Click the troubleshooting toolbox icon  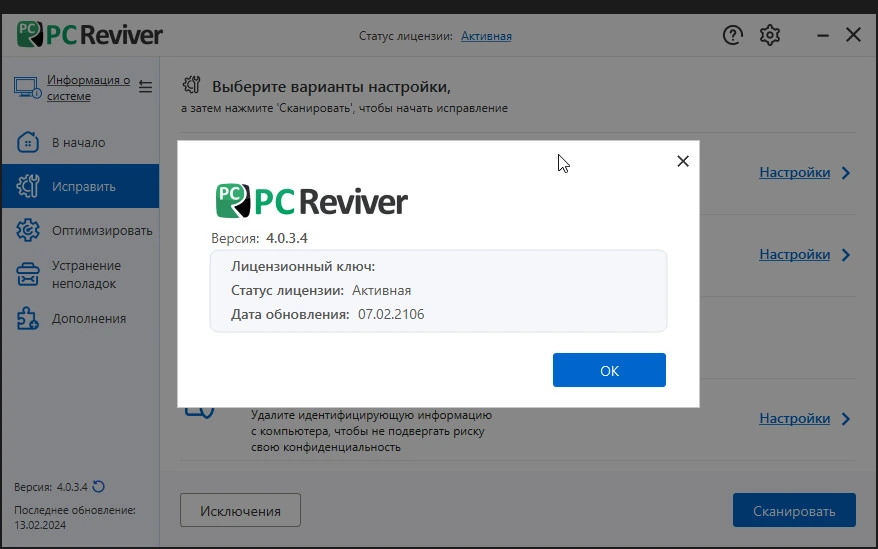pyautogui.click(x=28, y=274)
